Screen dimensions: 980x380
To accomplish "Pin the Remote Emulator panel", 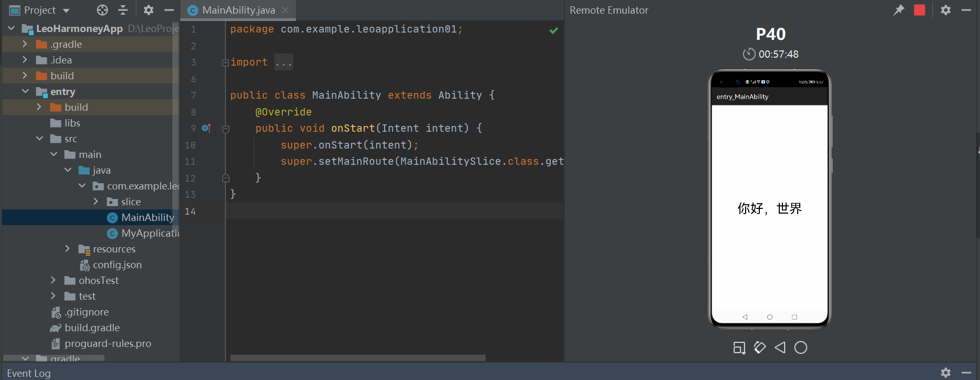I will 899,10.
